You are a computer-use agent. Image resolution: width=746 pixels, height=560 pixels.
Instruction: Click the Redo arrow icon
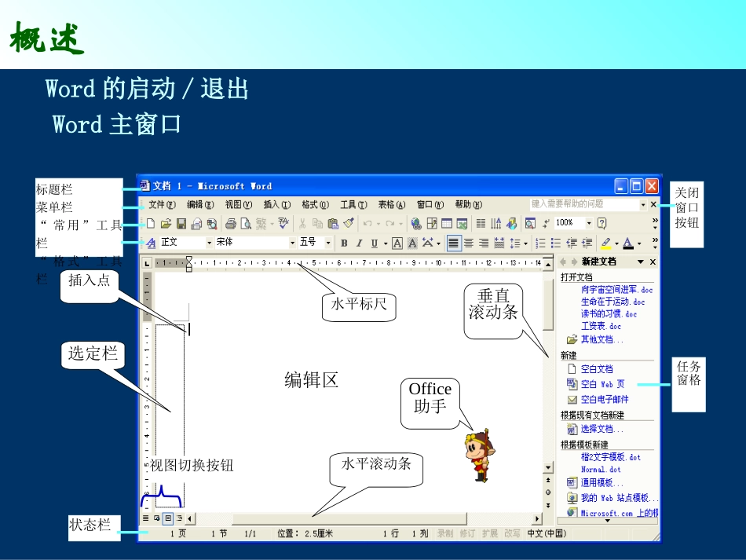390,223
